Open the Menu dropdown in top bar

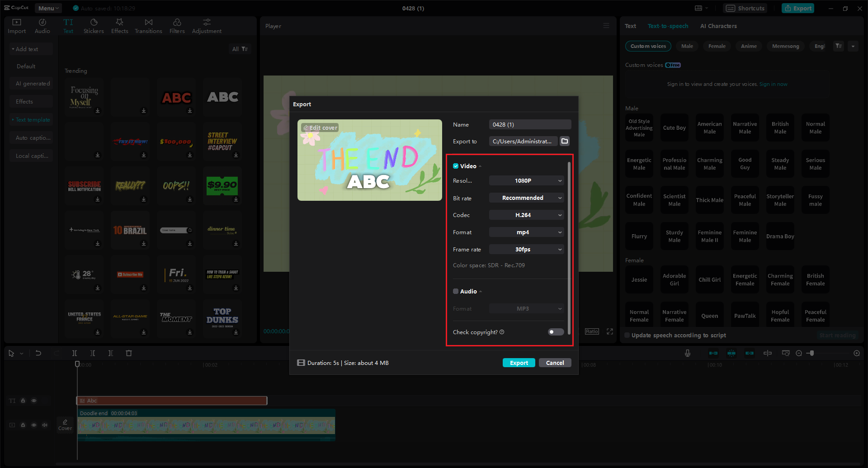tap(47, 8)
